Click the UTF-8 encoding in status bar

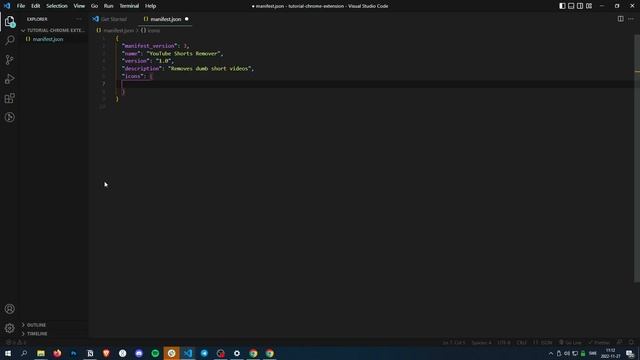[504, 342]
